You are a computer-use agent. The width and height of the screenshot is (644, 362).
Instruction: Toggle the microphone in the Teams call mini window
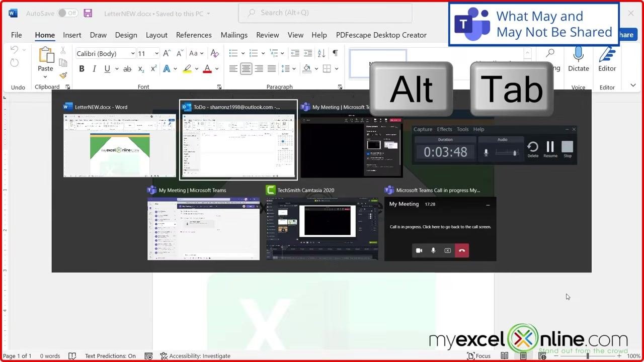click(x=433, y=250)
